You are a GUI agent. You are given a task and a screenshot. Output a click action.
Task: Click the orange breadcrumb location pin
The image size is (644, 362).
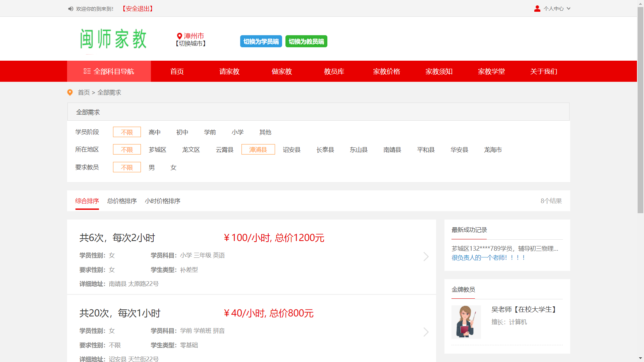(70, 92)
